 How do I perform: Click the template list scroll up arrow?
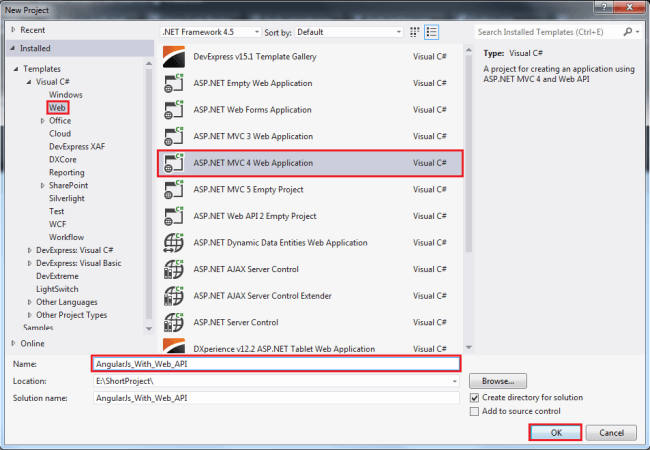point(469,50)
